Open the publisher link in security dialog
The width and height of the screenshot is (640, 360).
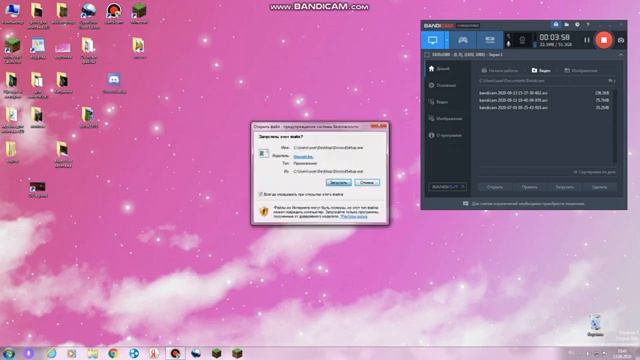[x=303, y=156]
